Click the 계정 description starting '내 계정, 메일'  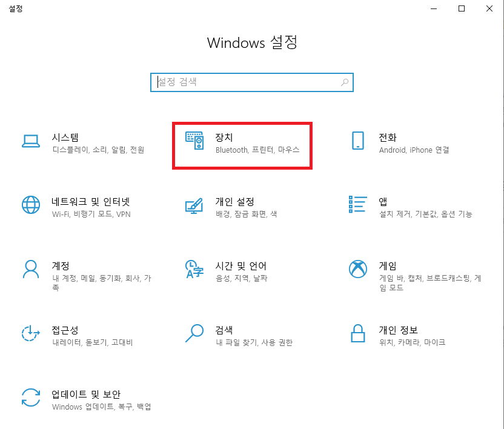102,283
